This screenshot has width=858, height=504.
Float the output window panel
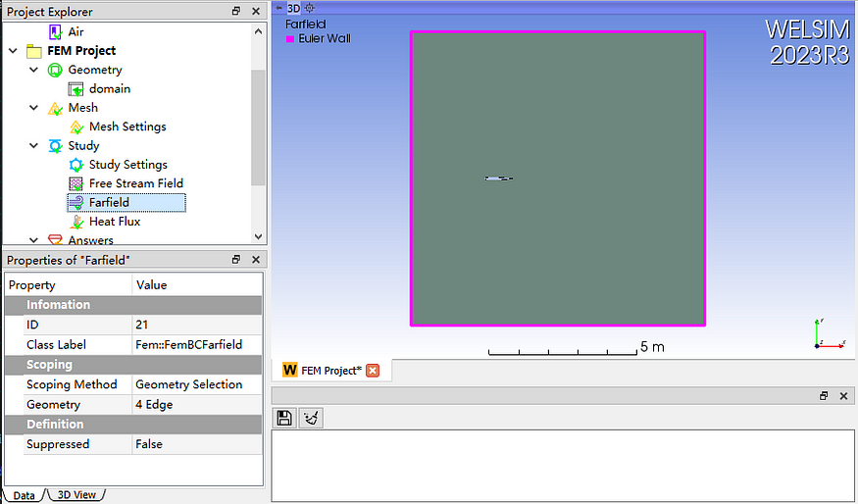point(824,395)
